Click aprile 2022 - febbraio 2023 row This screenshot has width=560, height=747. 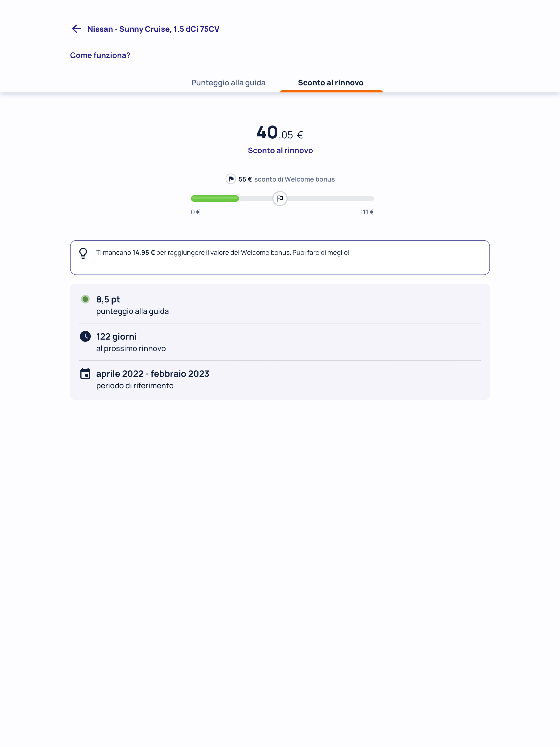pos(280,379)
